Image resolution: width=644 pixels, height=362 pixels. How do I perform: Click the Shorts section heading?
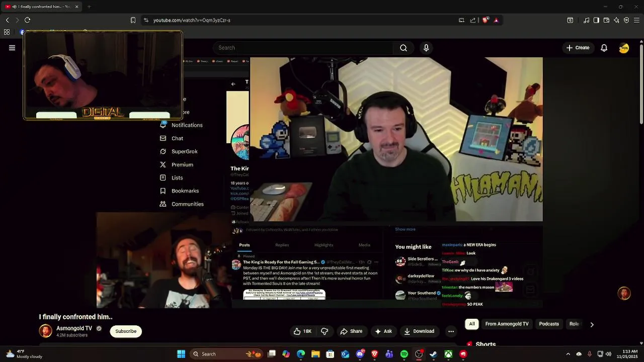(486, 344)
